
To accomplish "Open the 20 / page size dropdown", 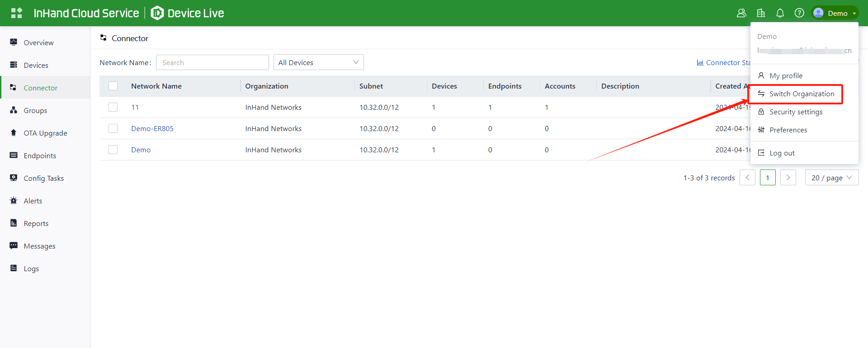I will [831, 178].
